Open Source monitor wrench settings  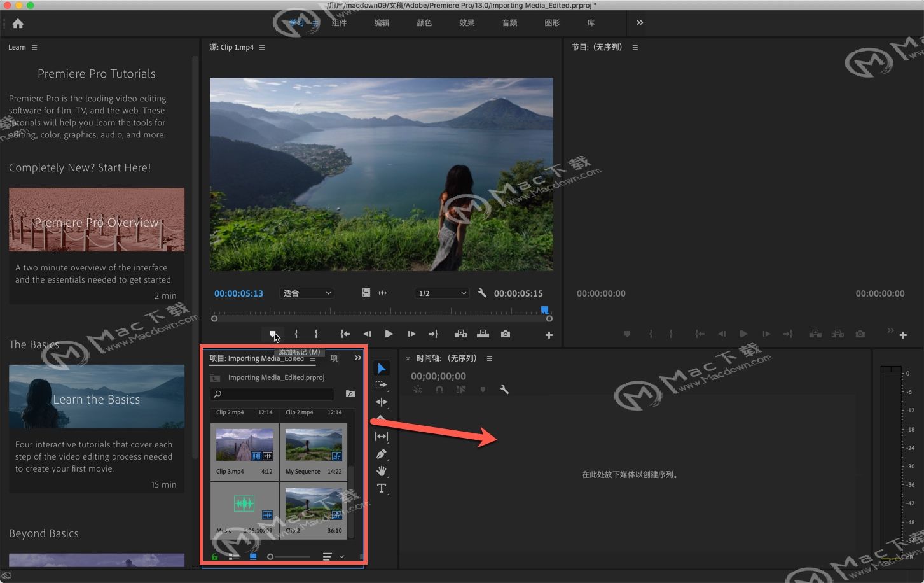[482, 293]
